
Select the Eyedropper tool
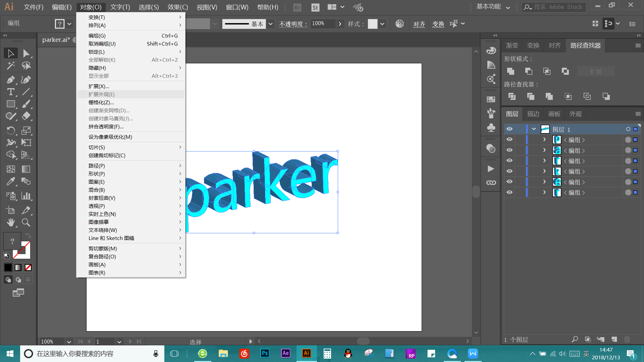[10, 182]
